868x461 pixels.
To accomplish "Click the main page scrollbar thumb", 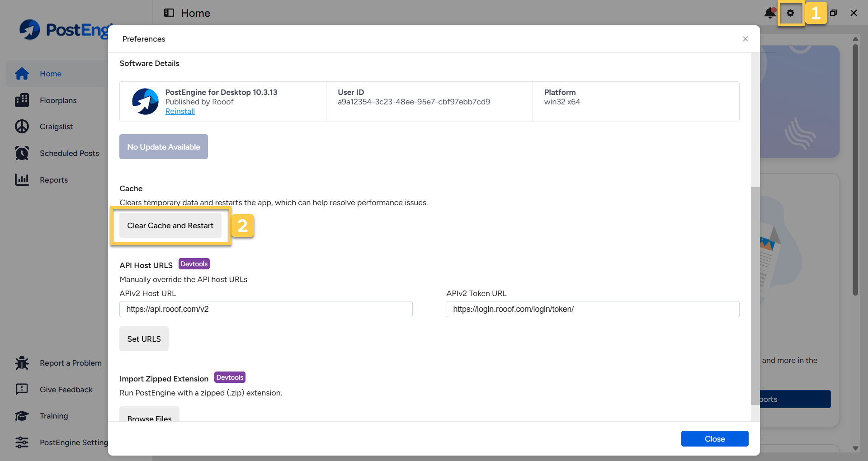I will click(855, 169).
